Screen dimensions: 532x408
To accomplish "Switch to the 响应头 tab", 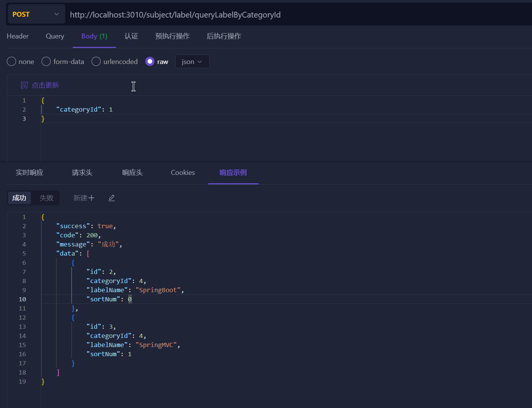I will [132, 173].
